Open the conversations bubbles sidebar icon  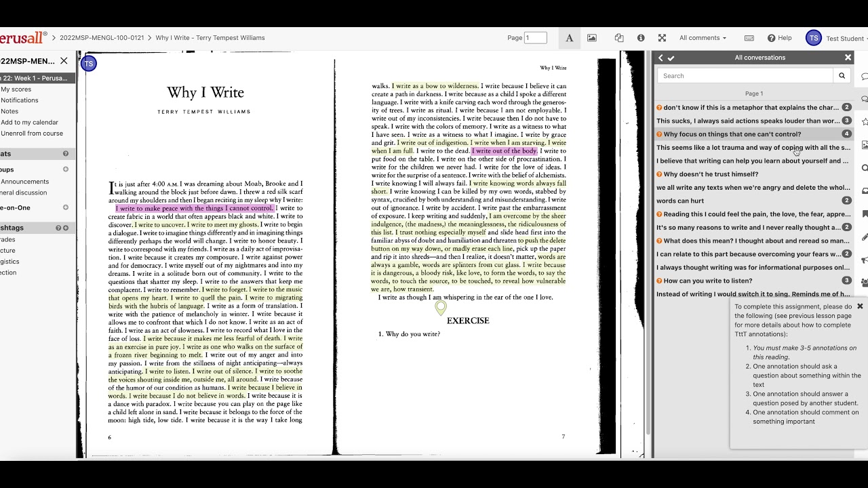pos(865,99)
